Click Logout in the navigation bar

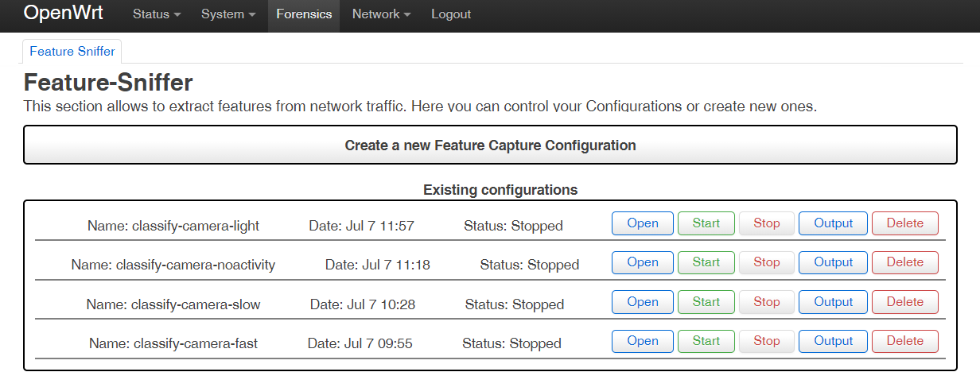tap(451, 14)
